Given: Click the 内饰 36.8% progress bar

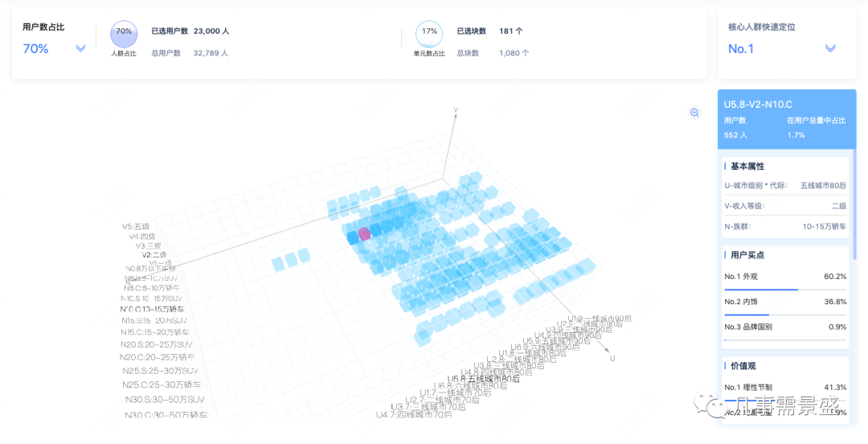Looking at the screenshot, I should pyautogui.click(x=785, y=314).
